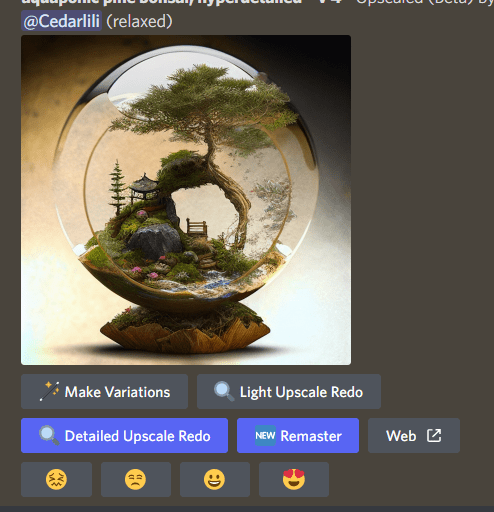Click the magic wand icon on Make Variations
Viewport: 494px width, 512px height.
pos(49,391)
